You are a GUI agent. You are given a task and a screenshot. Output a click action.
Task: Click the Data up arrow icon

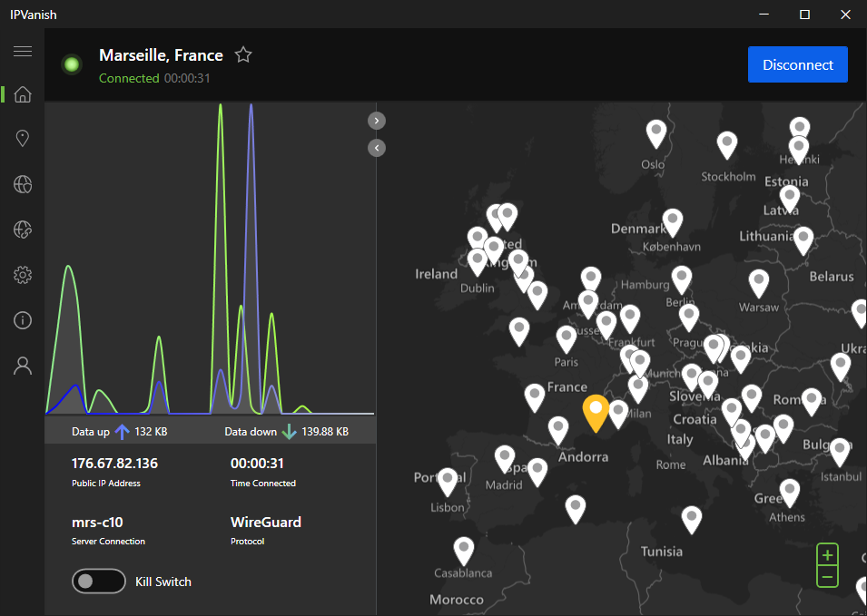[x=122, y=432]
